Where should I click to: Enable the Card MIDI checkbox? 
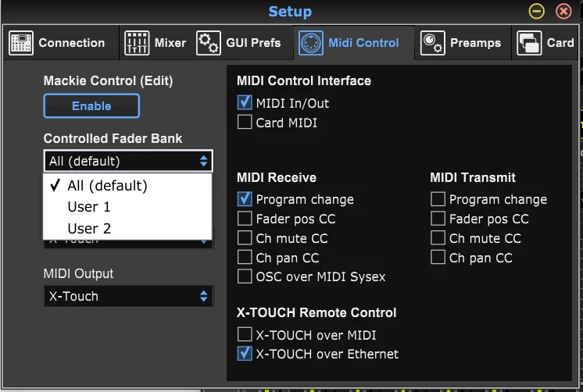click(x=245, y=123)
